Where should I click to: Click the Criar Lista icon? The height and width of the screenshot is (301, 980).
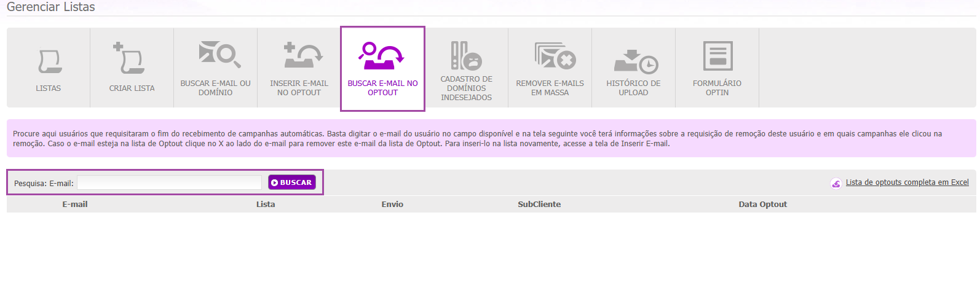pos(130,58)
